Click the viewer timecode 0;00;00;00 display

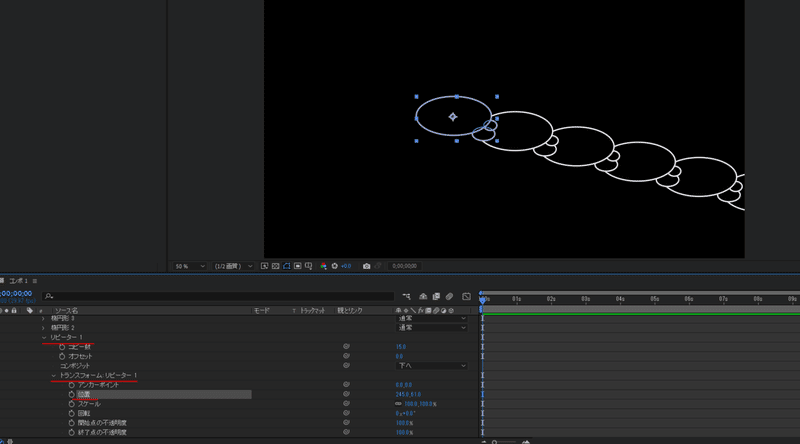(x=405, y=266)
